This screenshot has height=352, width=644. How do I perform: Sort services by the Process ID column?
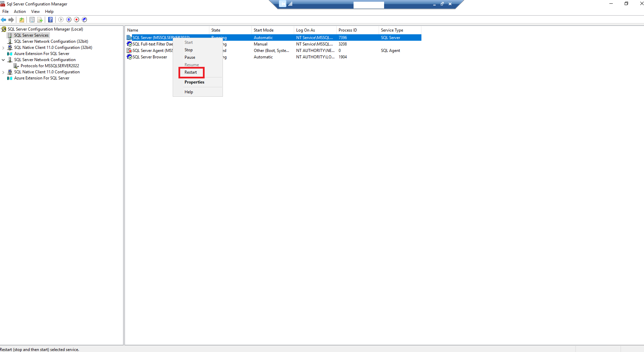[x=348, y=30]
